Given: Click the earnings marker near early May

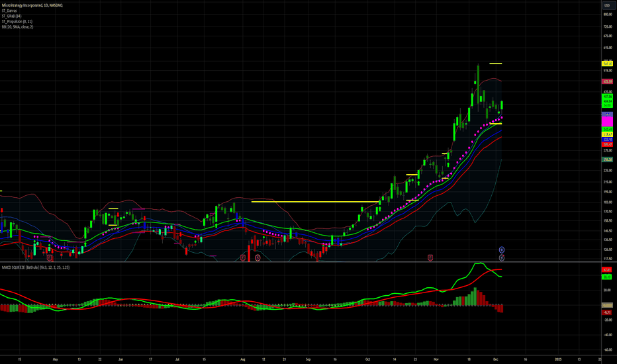Looking at the screenshot, I should point(48,257).
